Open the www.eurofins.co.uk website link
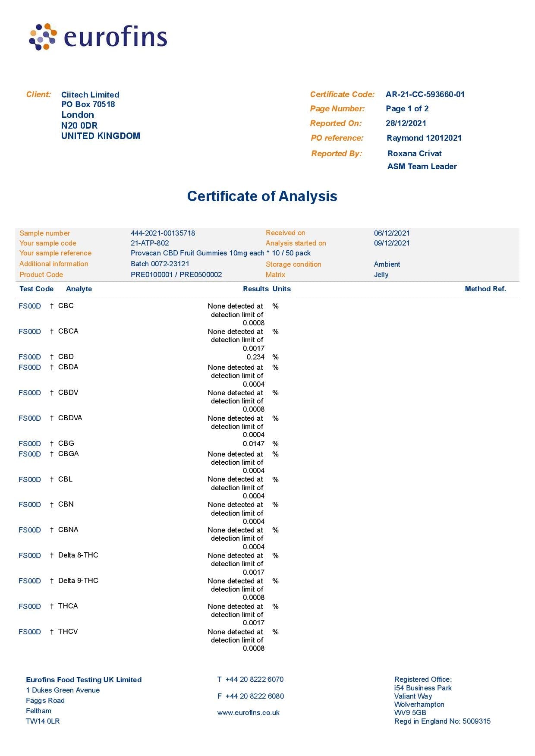Screen dimensions: 535x756 (x=248, y=712)
